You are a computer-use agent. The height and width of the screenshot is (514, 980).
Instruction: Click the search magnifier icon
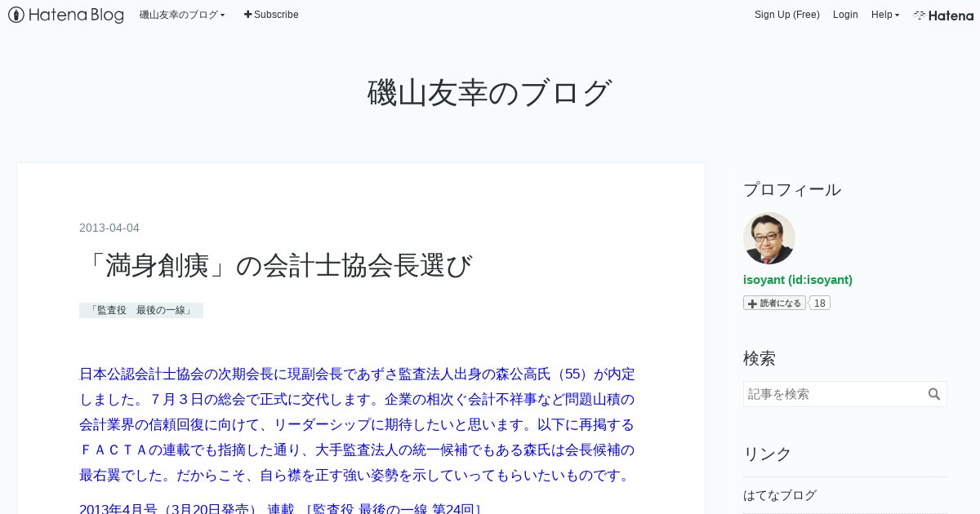935,394
